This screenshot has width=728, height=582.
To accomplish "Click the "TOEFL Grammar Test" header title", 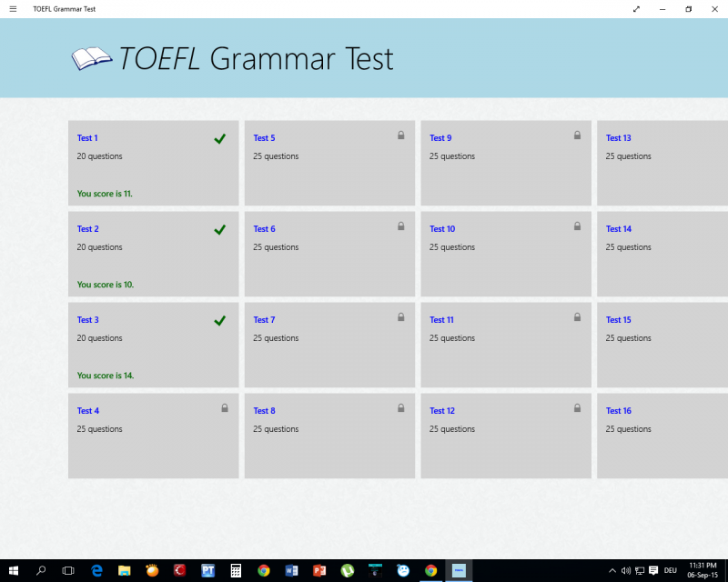I will point(257,59).
